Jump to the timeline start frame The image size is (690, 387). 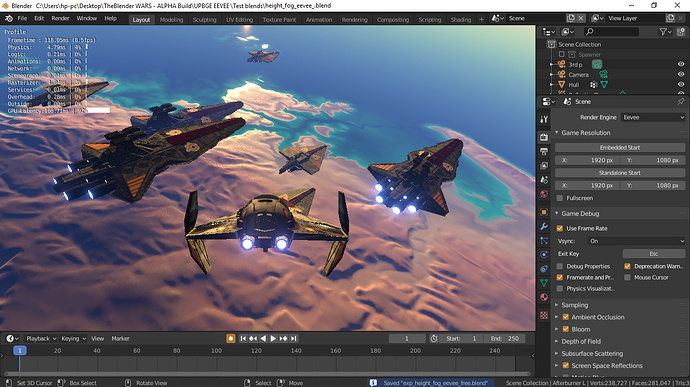pos(243,338)
